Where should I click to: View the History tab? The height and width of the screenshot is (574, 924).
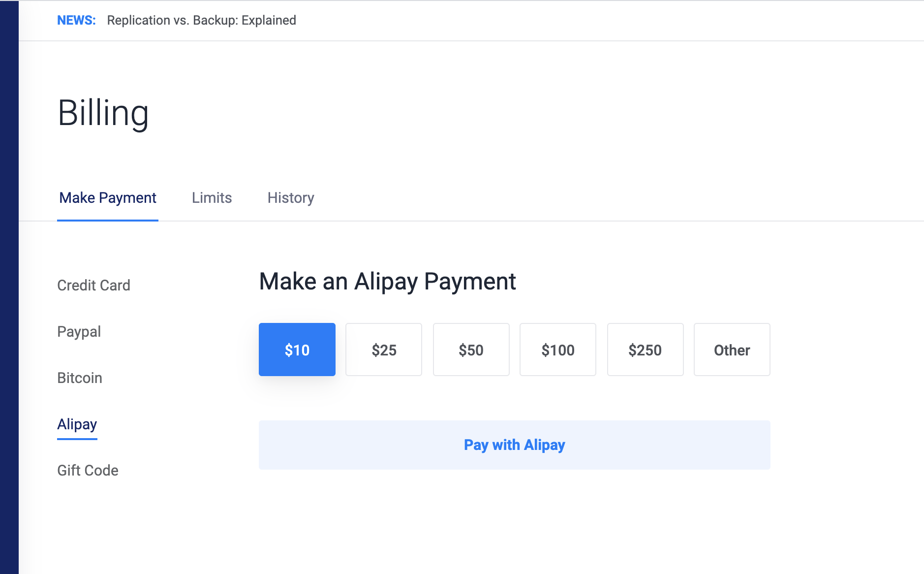coord(291,198)
